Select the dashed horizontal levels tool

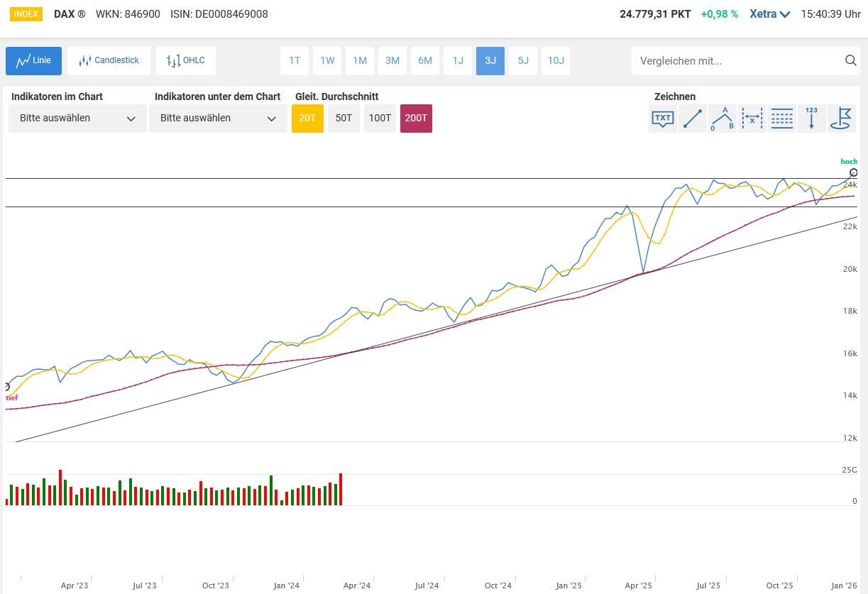[x=781, y=119]
